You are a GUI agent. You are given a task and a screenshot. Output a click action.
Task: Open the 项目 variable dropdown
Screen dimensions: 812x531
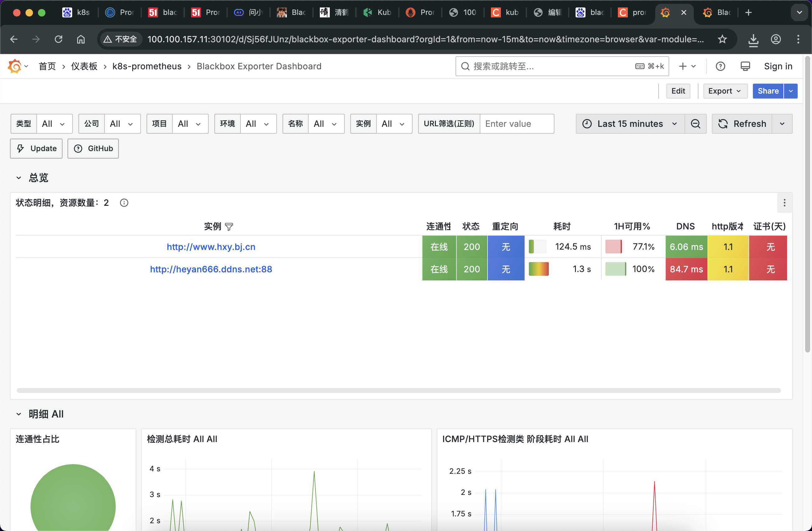coord(190,124)
